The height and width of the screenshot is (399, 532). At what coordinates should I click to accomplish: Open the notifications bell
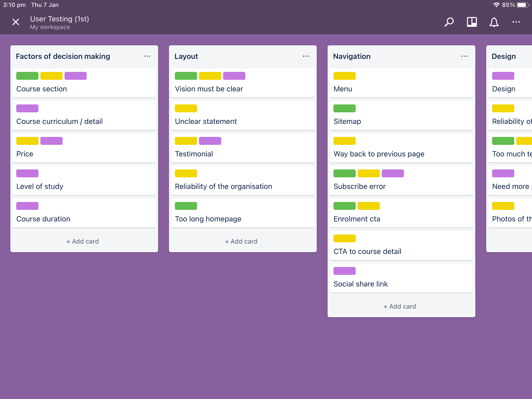pos(494,22)
